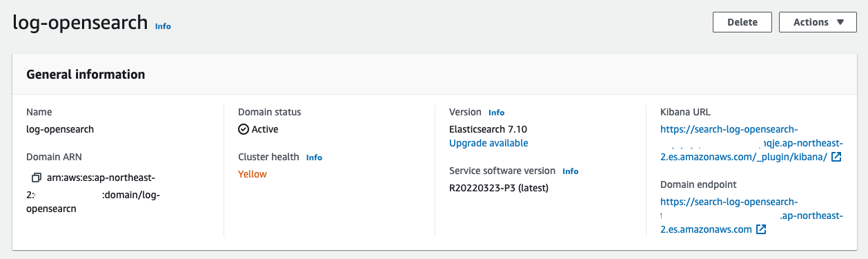Select the Yellow cluster health value

point(253,174)
